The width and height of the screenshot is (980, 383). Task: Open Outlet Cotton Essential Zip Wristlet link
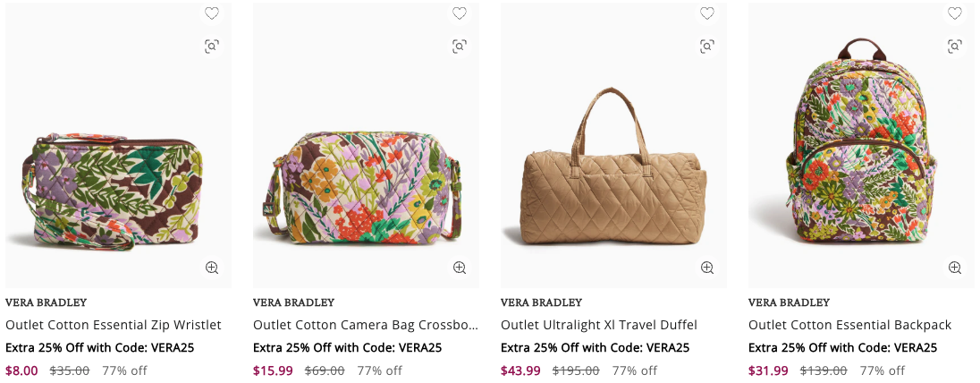114,325
